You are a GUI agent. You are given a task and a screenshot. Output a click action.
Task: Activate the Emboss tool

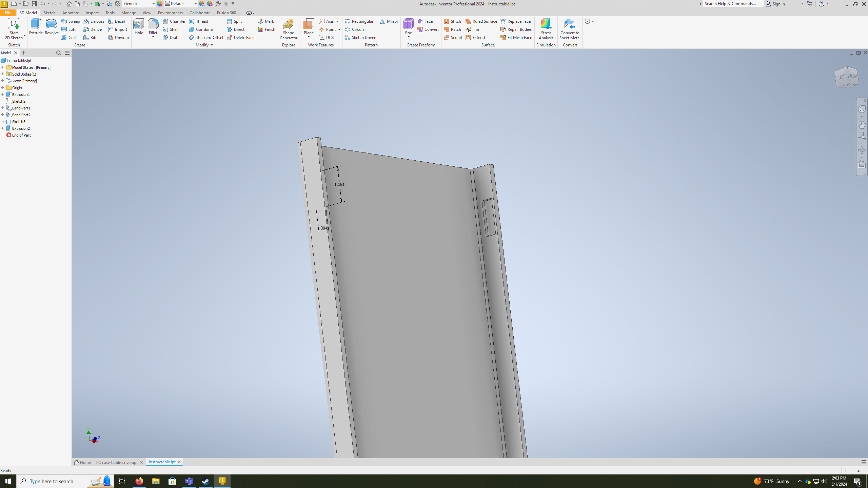(x=94, y=21)
